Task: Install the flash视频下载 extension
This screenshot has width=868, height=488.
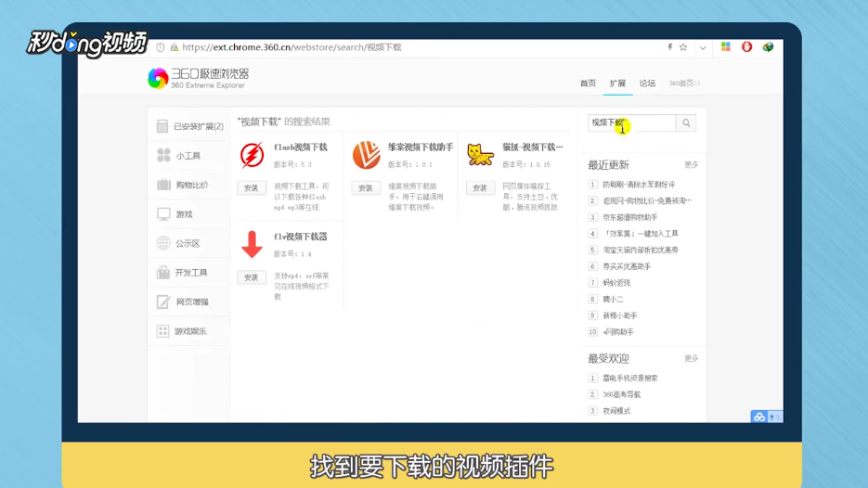Action: [x=252, y=188]
